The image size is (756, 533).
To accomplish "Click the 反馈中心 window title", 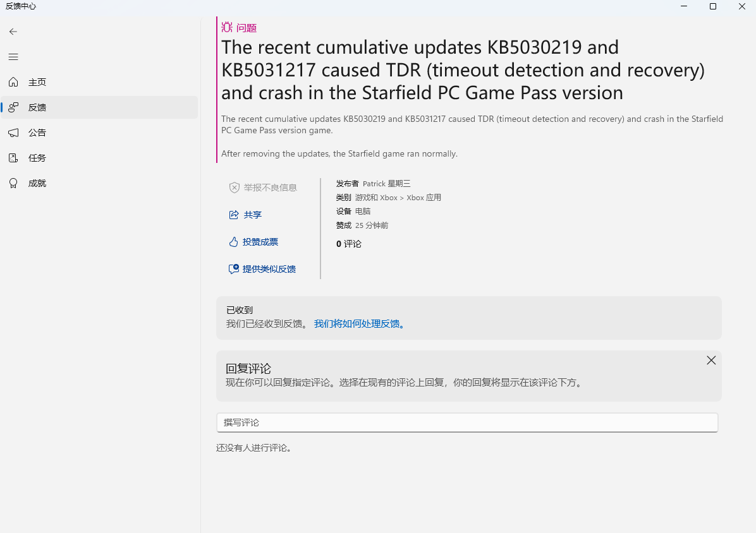I will (21, 6).
